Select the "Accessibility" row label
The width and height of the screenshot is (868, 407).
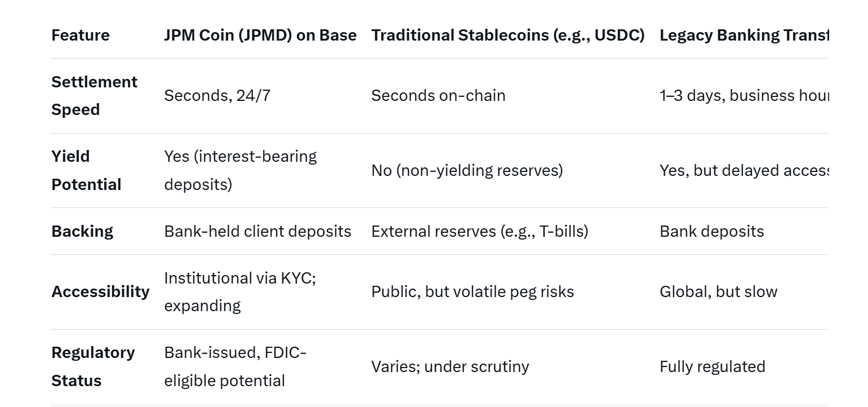tap(100, 291)
